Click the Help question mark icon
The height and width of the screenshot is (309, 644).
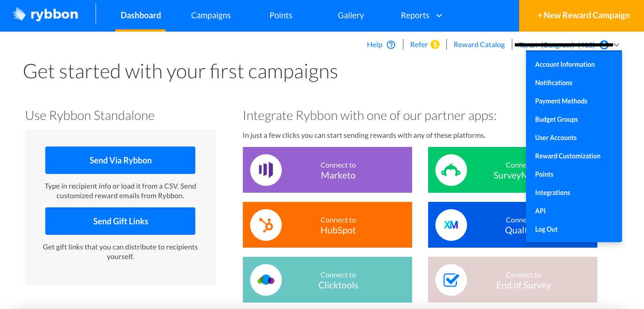tap(391, 45)
